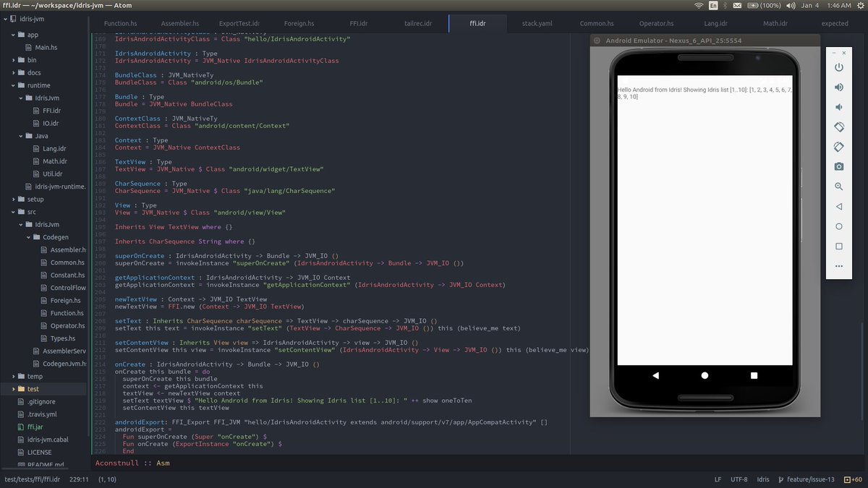Viewport: 868px width, 488px height.
Task: Take a screenshot with the emulator camera icon
Action: point(838,166)
